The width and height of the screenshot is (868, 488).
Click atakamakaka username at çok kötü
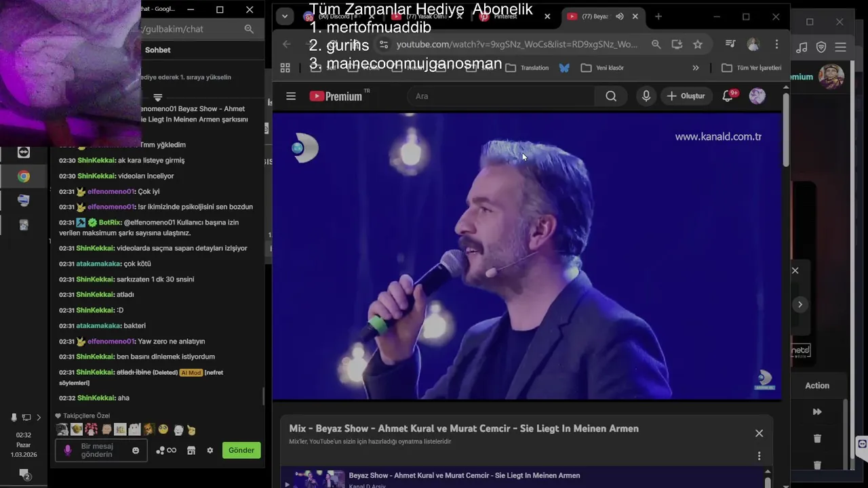(x=98, y=264)
